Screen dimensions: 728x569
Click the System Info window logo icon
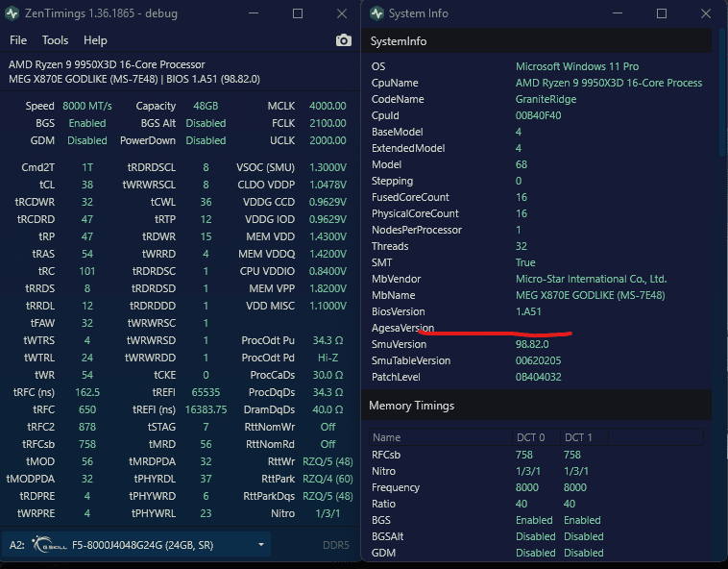coord(376,13)
